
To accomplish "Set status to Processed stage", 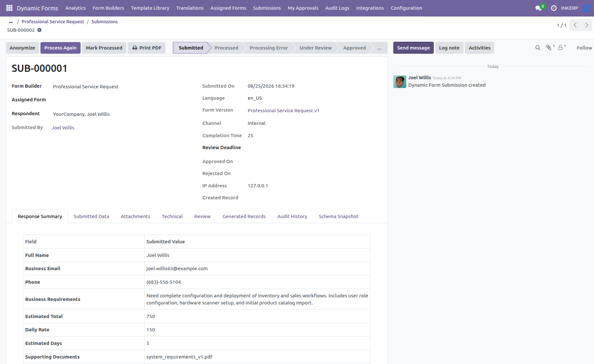I will (x=226, y=48).
